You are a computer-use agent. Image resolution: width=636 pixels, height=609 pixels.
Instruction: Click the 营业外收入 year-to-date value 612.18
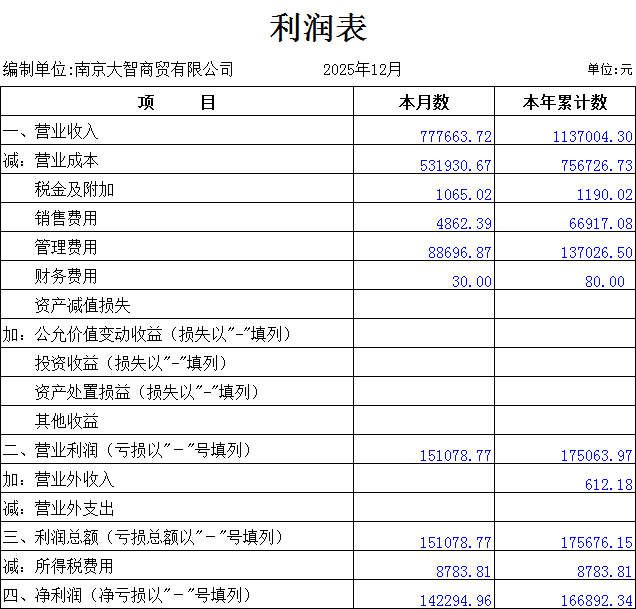click(608, 485)
